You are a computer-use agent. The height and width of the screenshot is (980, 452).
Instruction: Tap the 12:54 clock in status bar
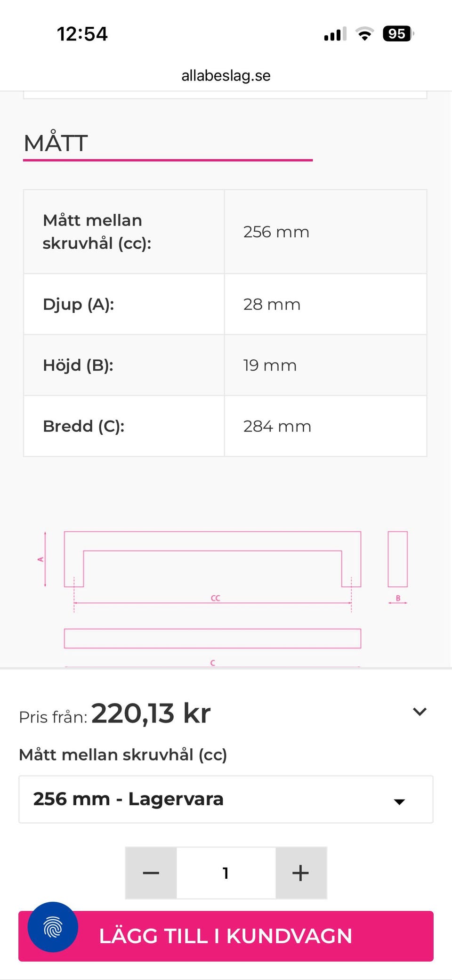click(x=82, y=34)
